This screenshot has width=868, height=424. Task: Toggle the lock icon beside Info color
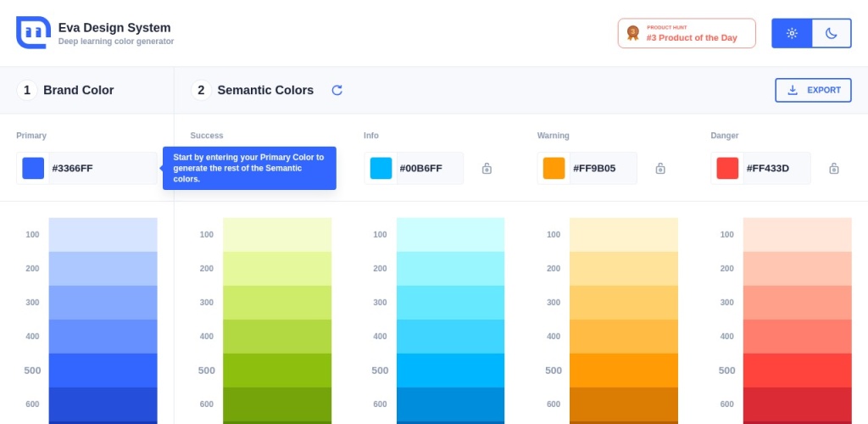click(487, 169)
